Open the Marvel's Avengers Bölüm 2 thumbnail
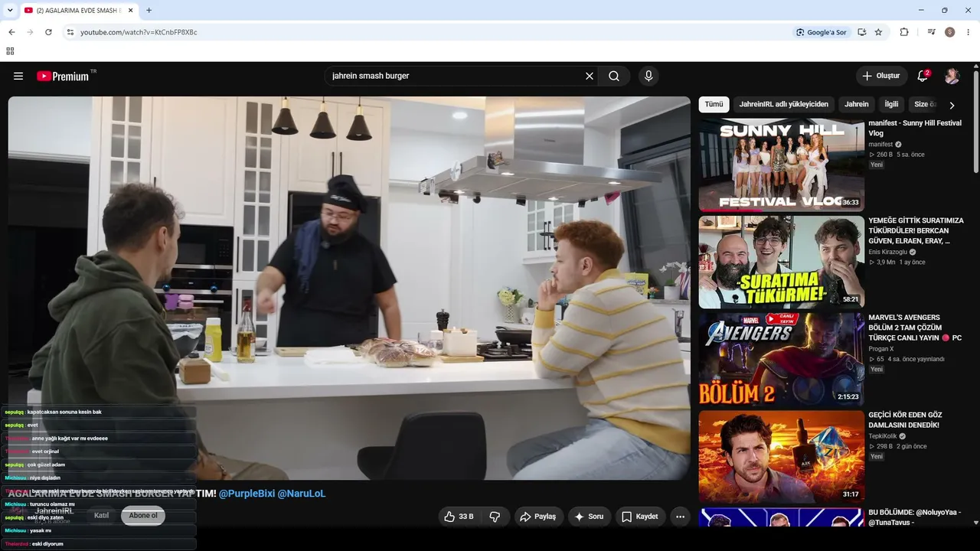 click(782, 359)
